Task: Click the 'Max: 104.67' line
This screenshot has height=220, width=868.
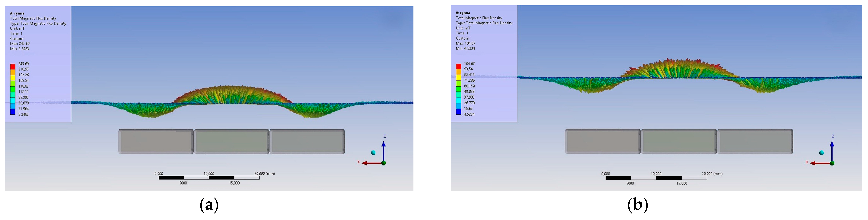Action: coord(466,43)
